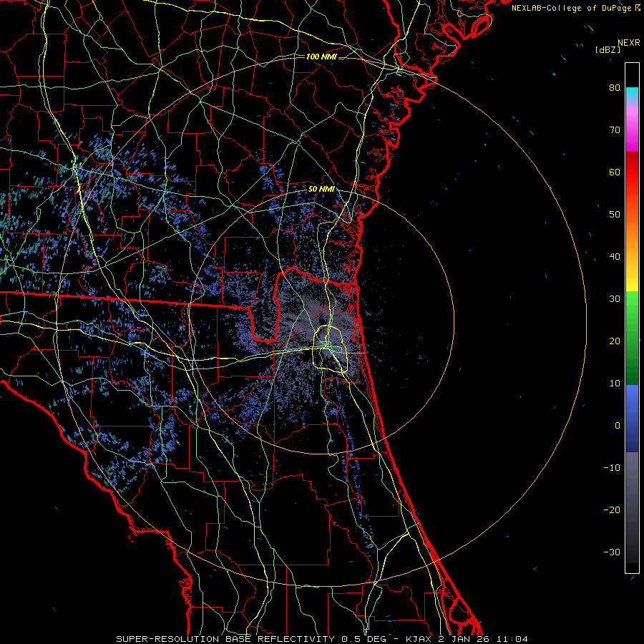
Task: Click the 60 value on dBZ scale
Action: tap(615, 172)
